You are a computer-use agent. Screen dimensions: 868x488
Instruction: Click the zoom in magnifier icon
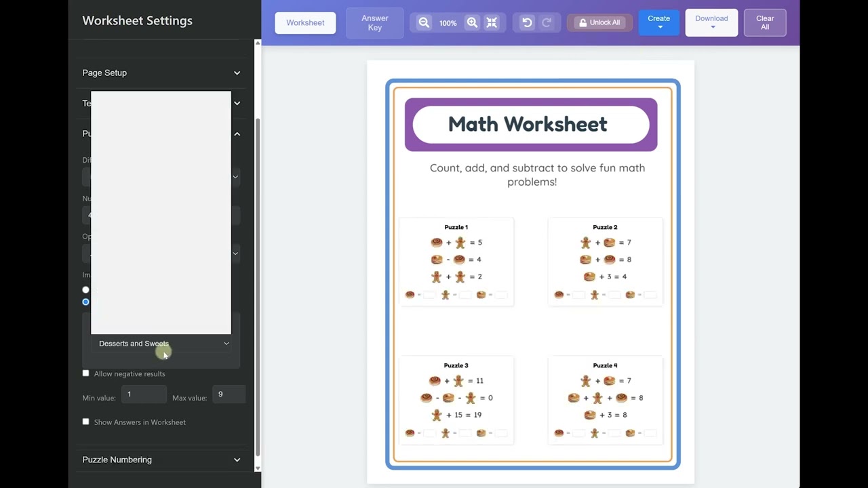[472, 22]
